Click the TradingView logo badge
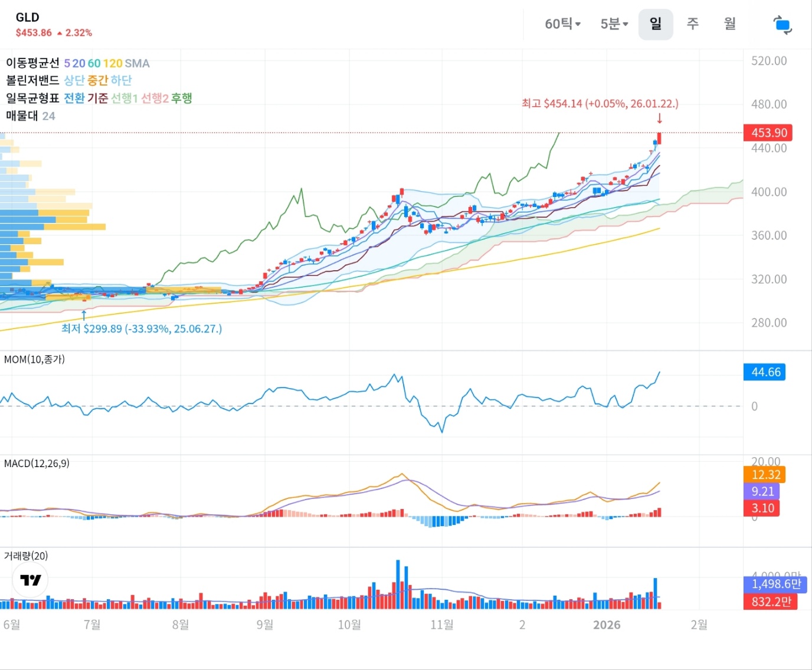The image size is (812, 670). pyautogui.click(x=30, y=580)
